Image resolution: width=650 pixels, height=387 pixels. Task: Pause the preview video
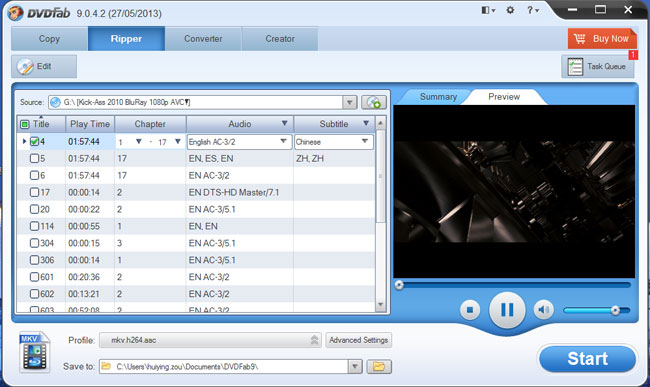coord(507,310)
